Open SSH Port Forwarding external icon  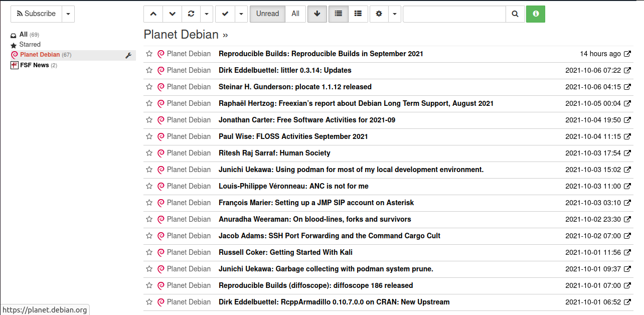[627, 236]
